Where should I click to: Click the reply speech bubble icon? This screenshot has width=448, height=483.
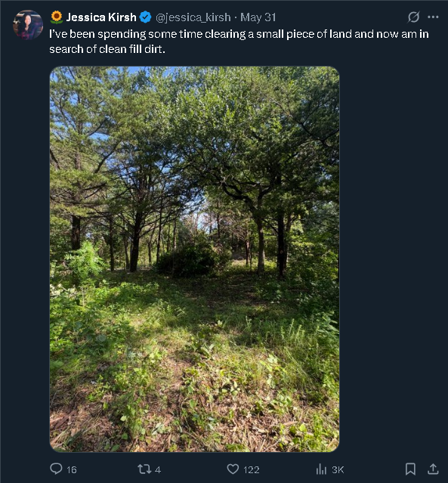click(x=56, y=469)
